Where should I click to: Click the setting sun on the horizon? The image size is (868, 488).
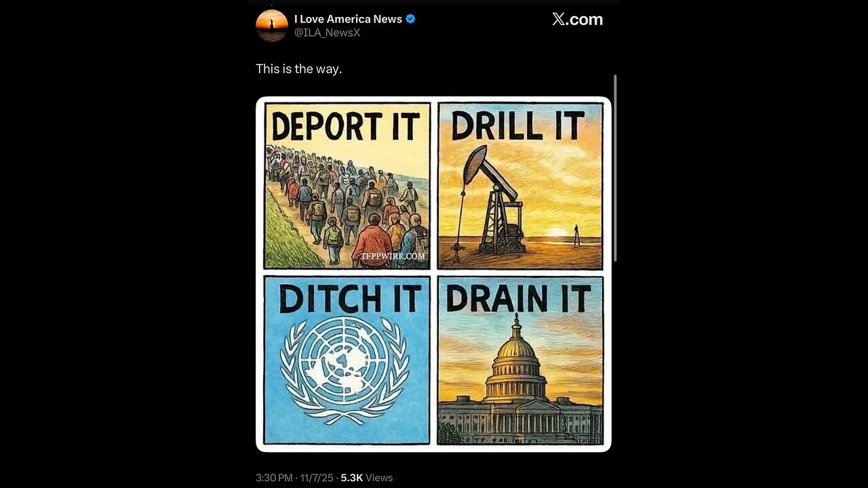[557, 232]
